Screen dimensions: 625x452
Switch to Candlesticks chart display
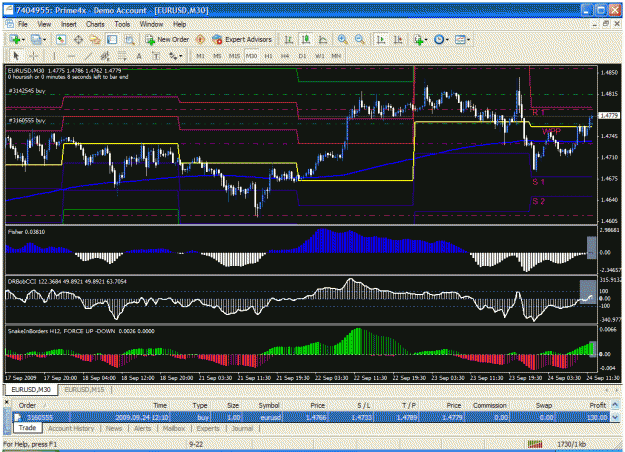coord(306,39)
